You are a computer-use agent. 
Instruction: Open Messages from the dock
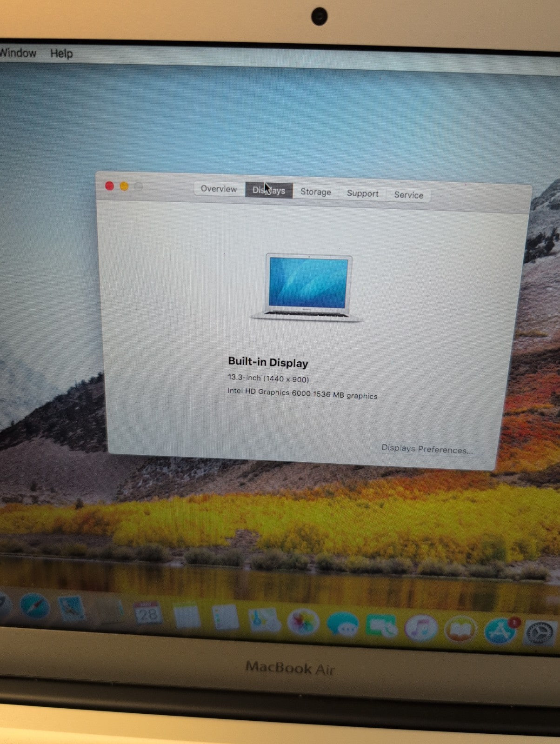tap(343, 624)
